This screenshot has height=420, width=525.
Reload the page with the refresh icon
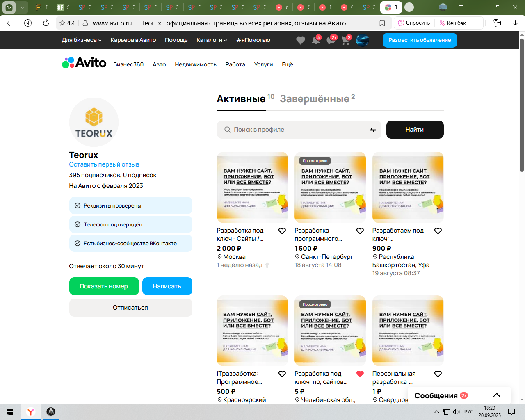pyautogui.click(x=46, y=23)
